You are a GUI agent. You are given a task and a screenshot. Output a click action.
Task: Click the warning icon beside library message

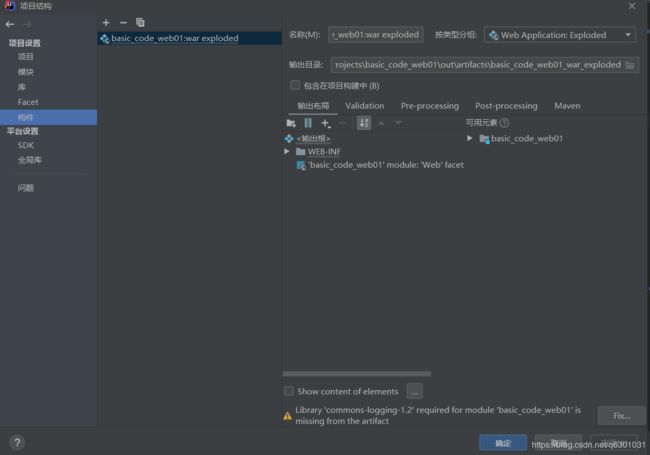point(287,416)
